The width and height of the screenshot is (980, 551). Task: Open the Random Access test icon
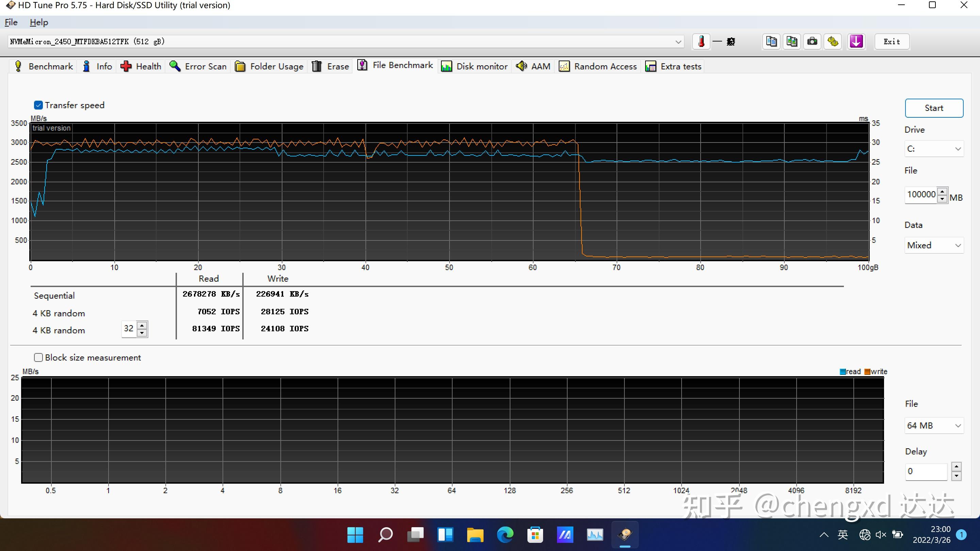pos(566,66)
